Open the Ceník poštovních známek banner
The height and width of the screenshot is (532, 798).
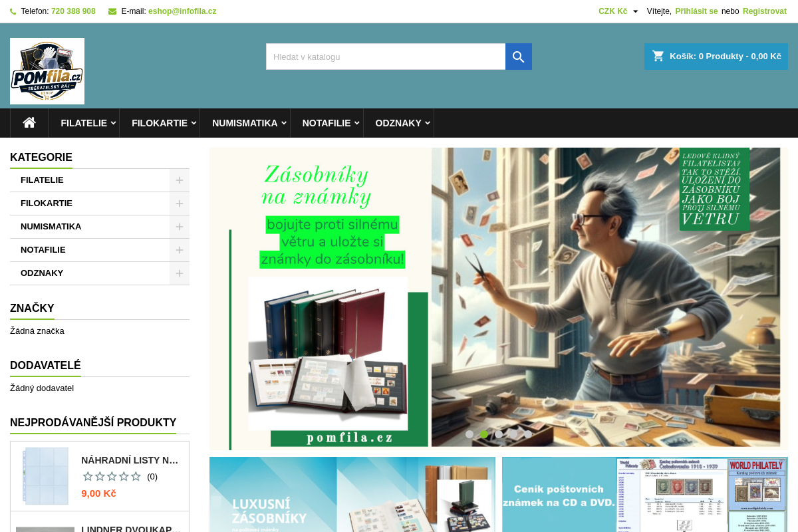pyautogui.click(x=645, y=494)
